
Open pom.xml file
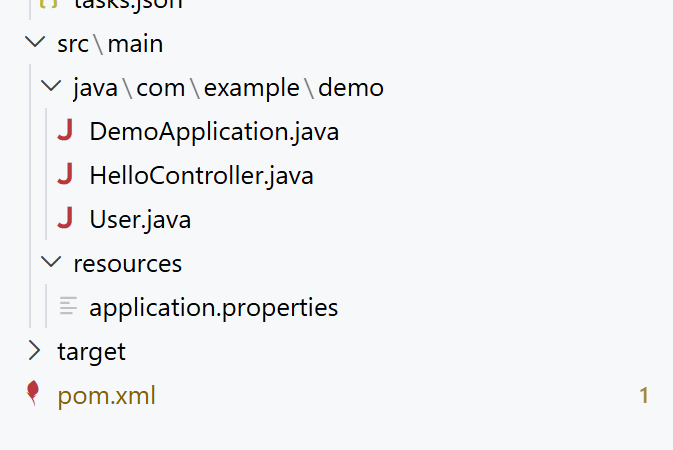click(106, 395)
